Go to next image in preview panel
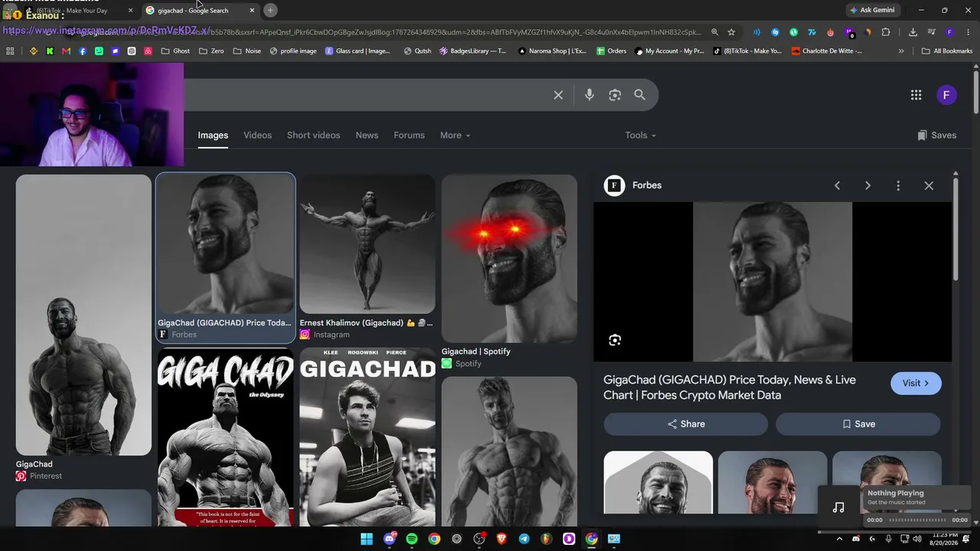 (x=867, y=185)
